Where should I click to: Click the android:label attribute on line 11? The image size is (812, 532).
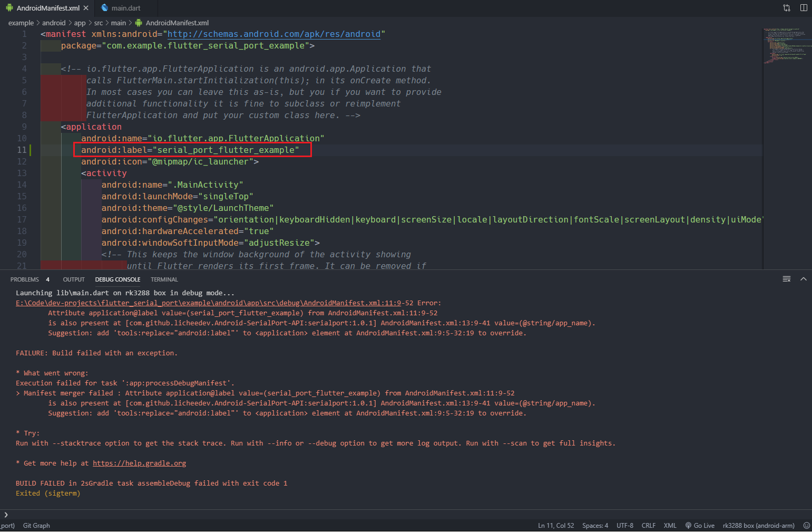(190, 150)
